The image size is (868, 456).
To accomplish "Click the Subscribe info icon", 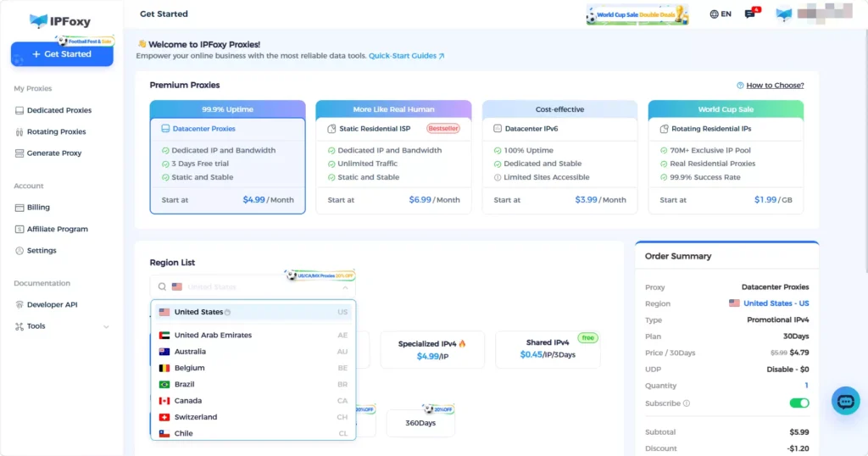I will [687, 403].
